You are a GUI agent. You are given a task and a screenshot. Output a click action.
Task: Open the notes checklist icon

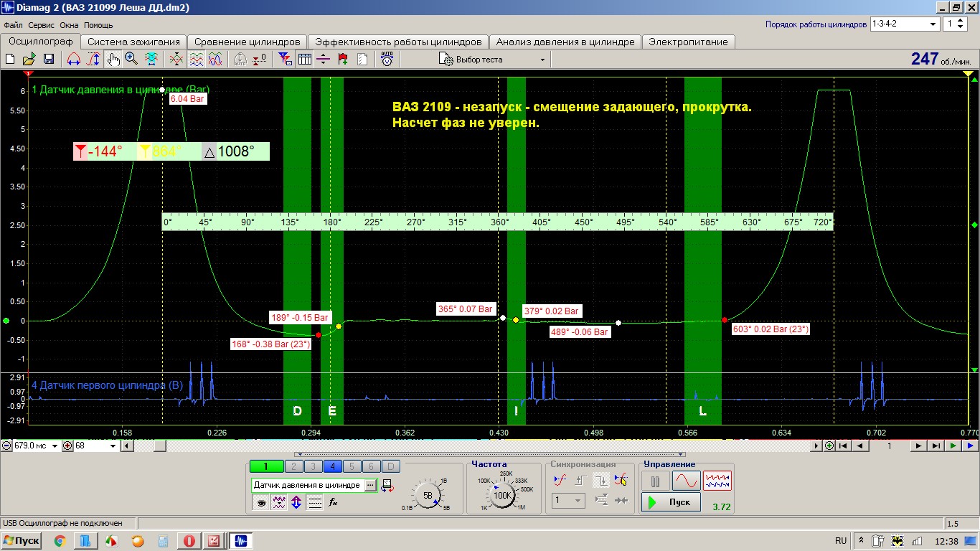point(362,60)
